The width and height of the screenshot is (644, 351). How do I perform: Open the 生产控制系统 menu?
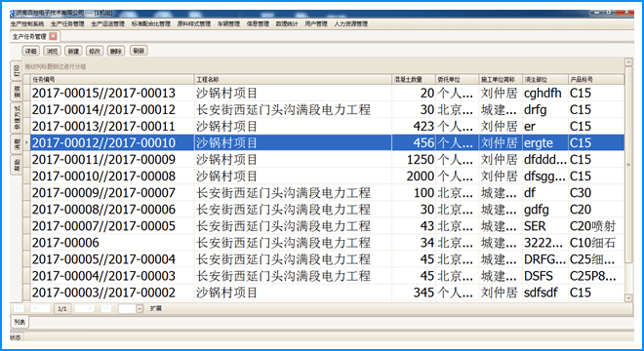[x=27, y=23]
